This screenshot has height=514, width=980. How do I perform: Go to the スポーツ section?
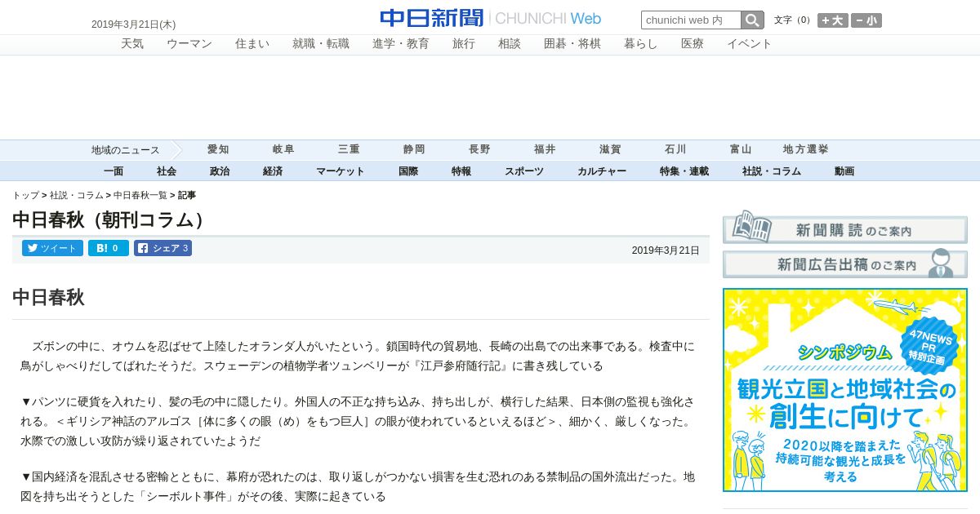click(x=524, y=171)
